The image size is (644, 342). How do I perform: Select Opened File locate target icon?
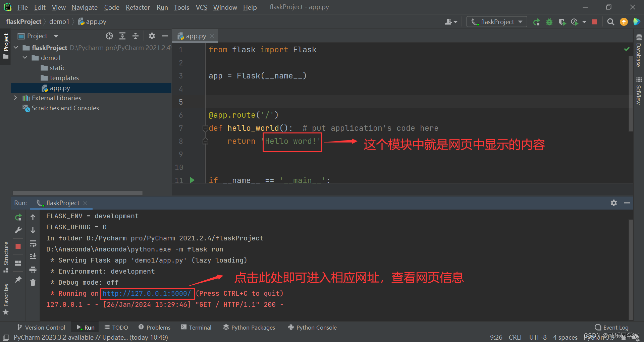click(x=109, y=36)
